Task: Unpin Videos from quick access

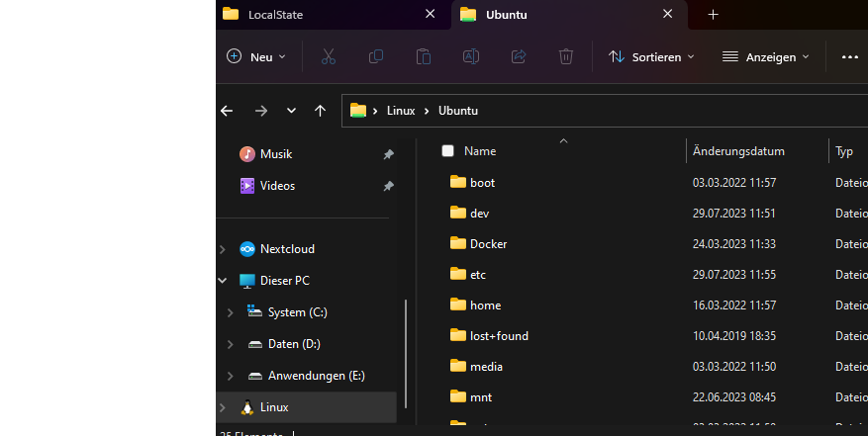Action: point(388,186)
